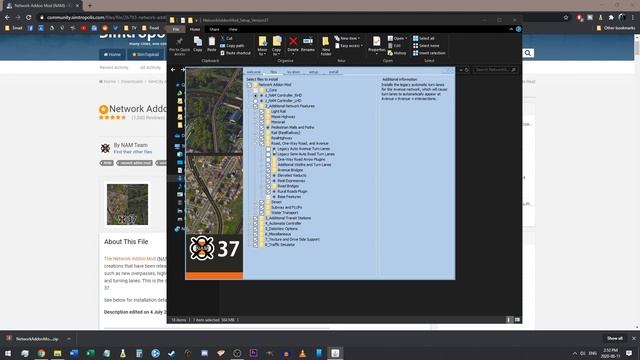Open Home tab in Explorer ribbon
Viewport: 640px width, 360px height.
tap(195, 29)
